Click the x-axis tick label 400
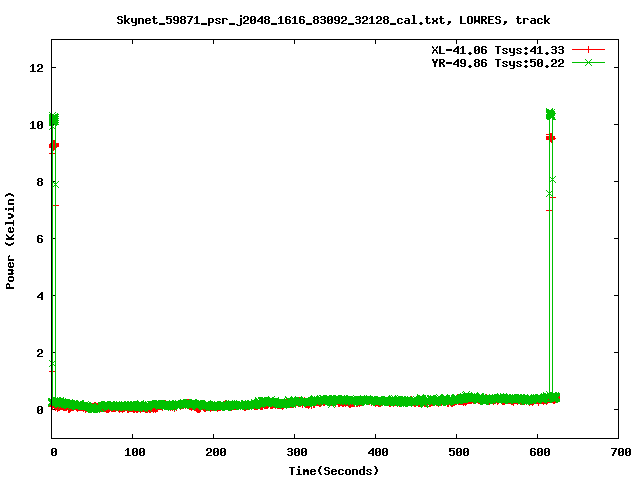640x480 pixels. 378,452
